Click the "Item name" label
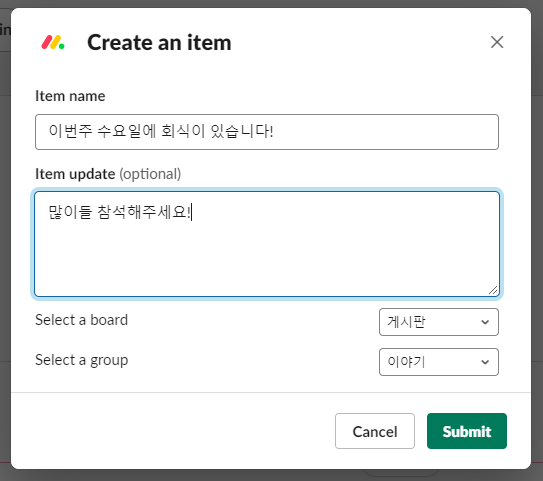Viewport: 543px width, 481px height. point(70,96)
